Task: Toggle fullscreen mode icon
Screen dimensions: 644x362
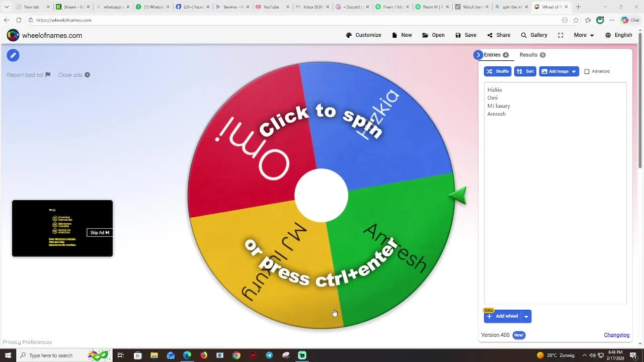Action: (x=560, y=35)
